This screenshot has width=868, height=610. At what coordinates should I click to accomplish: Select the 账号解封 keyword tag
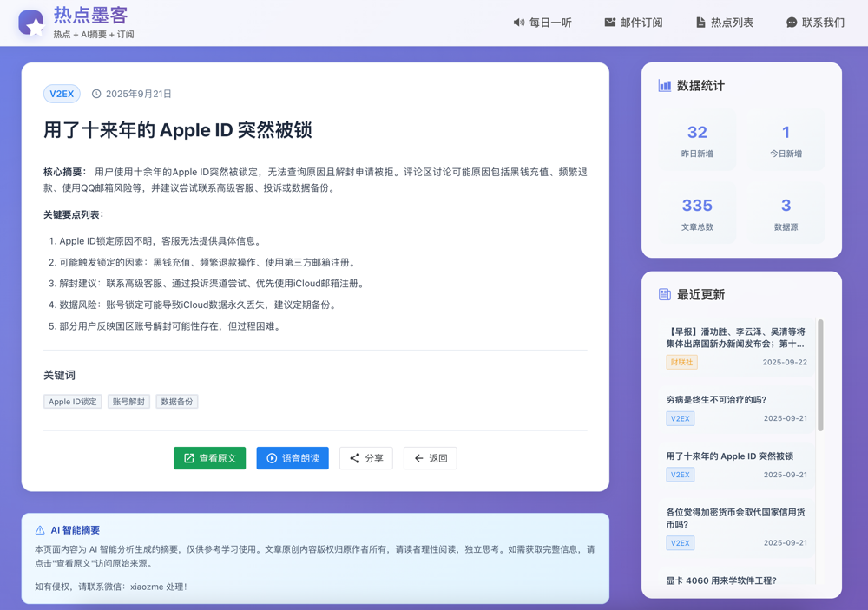point(128,402)
